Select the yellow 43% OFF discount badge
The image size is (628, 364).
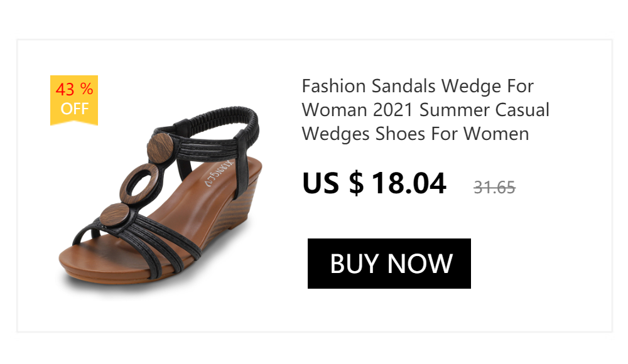point(74,100)
